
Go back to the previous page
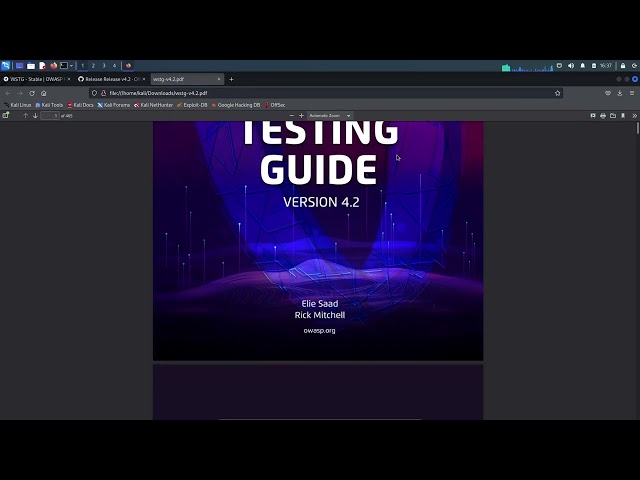coord(8,93)
